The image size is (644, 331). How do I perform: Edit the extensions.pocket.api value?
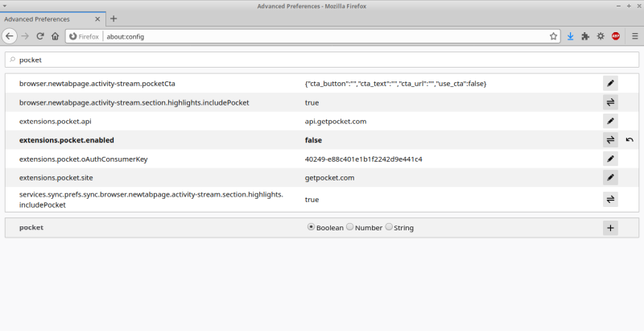(610, 121)
